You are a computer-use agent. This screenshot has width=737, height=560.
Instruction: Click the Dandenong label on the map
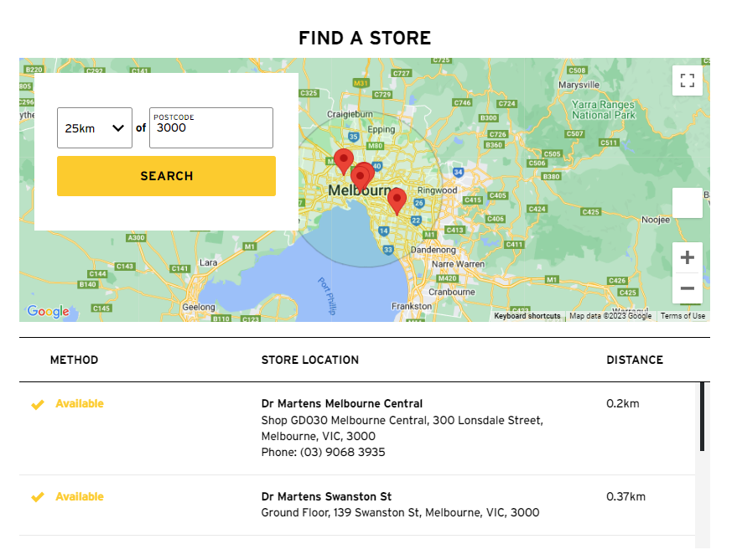tap(433, 250)
